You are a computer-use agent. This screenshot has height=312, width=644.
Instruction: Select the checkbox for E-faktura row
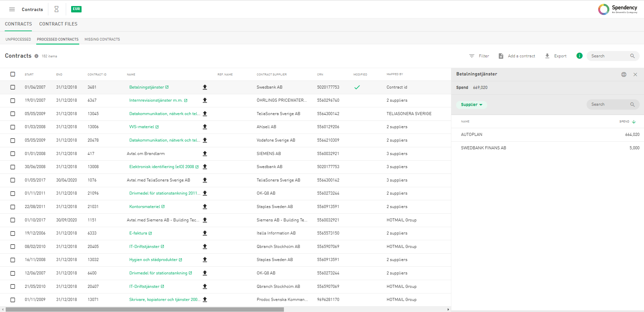click(13, 233)
